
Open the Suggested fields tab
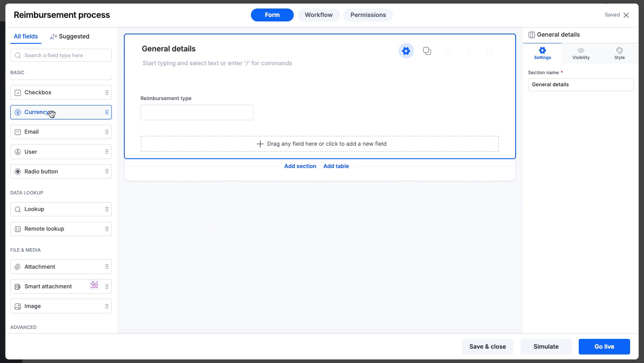coord(69,36)
